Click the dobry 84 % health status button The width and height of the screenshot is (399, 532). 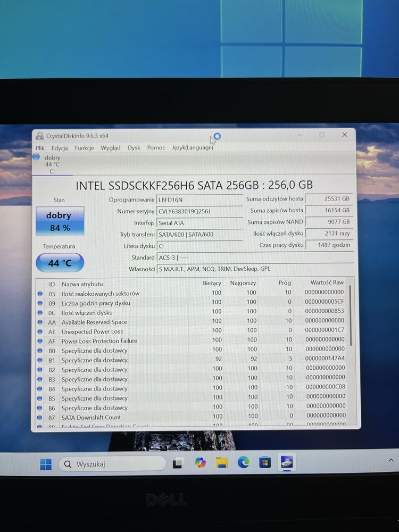coord(60,221)
